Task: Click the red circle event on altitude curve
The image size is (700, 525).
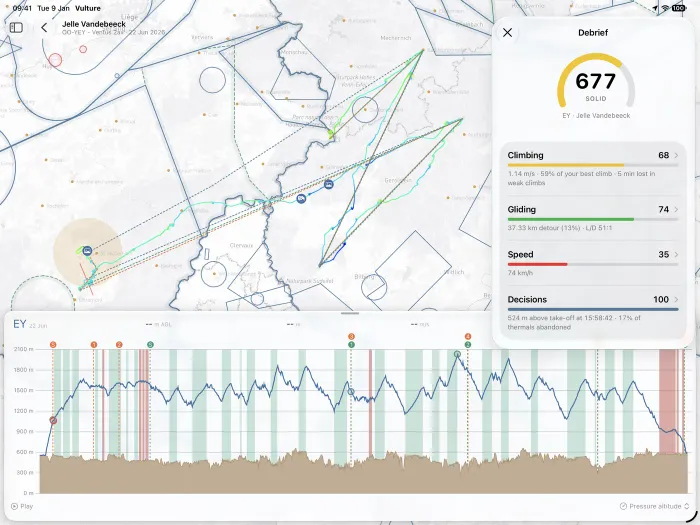Action: pyautogui.click(x=53, y=421)
